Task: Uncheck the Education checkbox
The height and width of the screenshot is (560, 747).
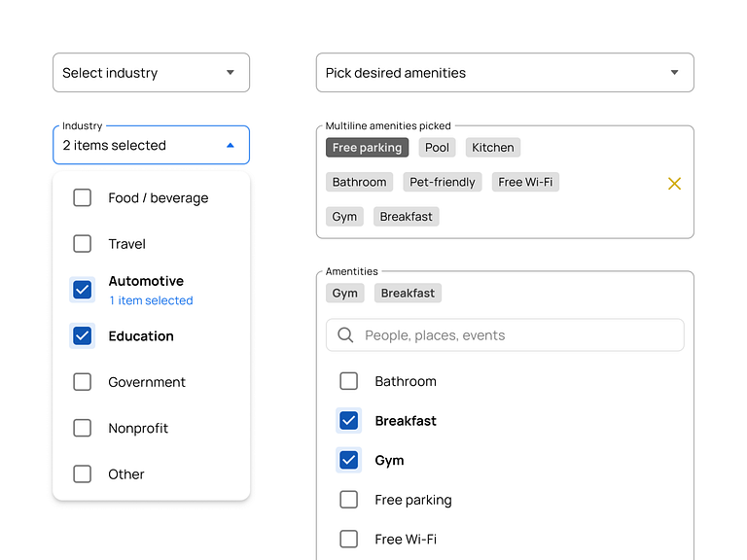Action: click(83, 336)
